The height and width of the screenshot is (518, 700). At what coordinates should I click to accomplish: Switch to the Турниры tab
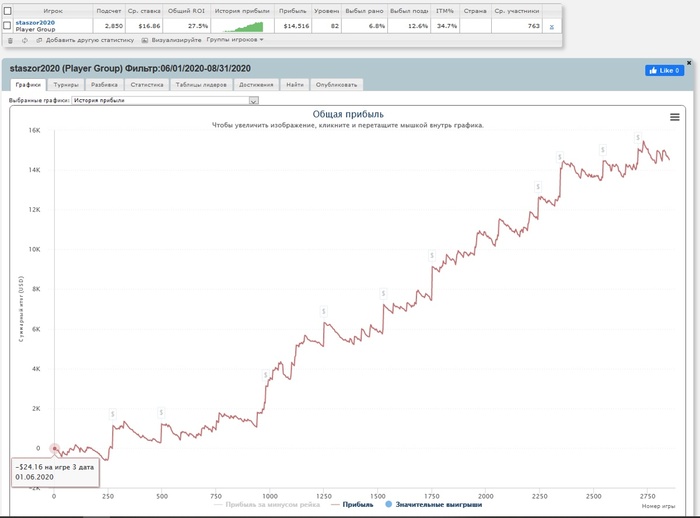[66, 84]
